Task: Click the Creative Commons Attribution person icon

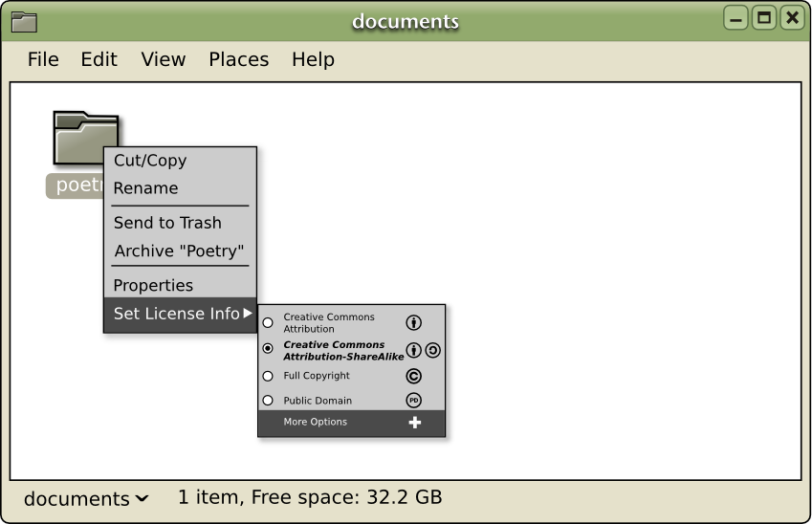Action: pos(413,322)
